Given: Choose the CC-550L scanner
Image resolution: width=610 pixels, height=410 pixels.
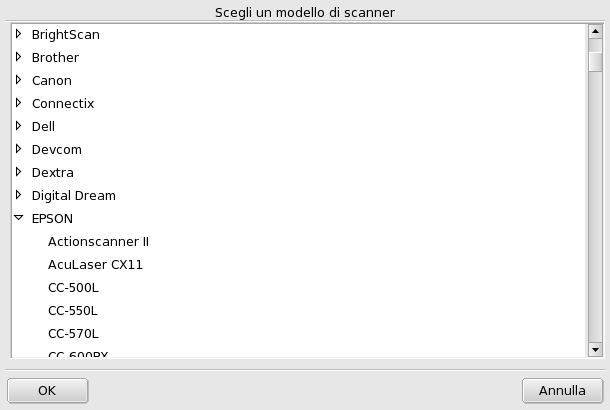Looking at the screenshot, I should (x=73, y=310).
